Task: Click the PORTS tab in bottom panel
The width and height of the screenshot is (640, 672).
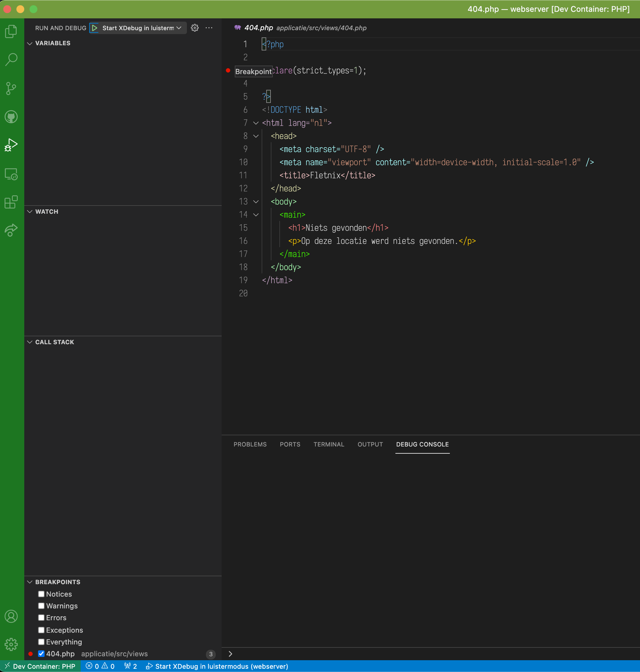Action: pyautogui.click(x=290, y=444)
